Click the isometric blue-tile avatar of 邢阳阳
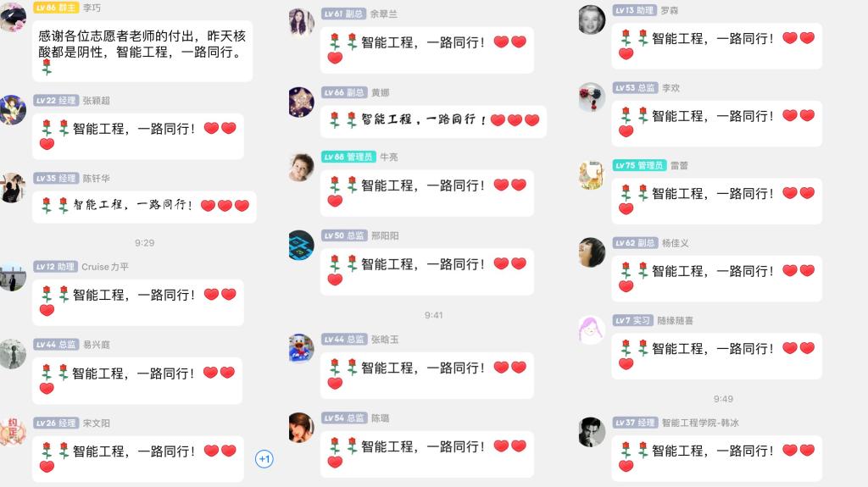The image size is (868, 487). click(302, 245)
